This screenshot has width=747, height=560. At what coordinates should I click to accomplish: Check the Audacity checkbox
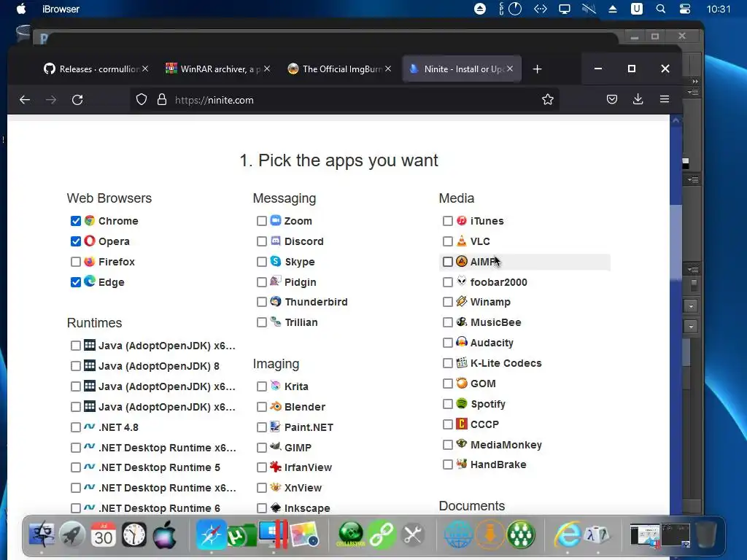point(447,343)
